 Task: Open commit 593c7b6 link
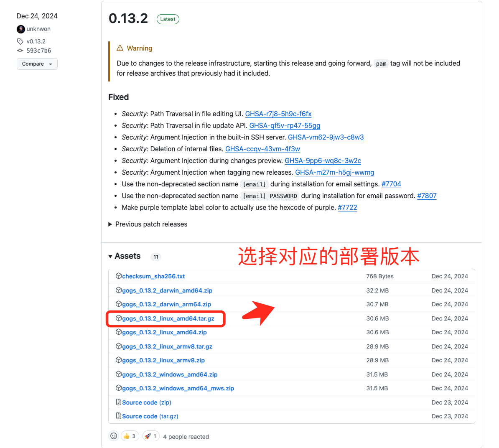pyautogui.click(x=38, y=51)
